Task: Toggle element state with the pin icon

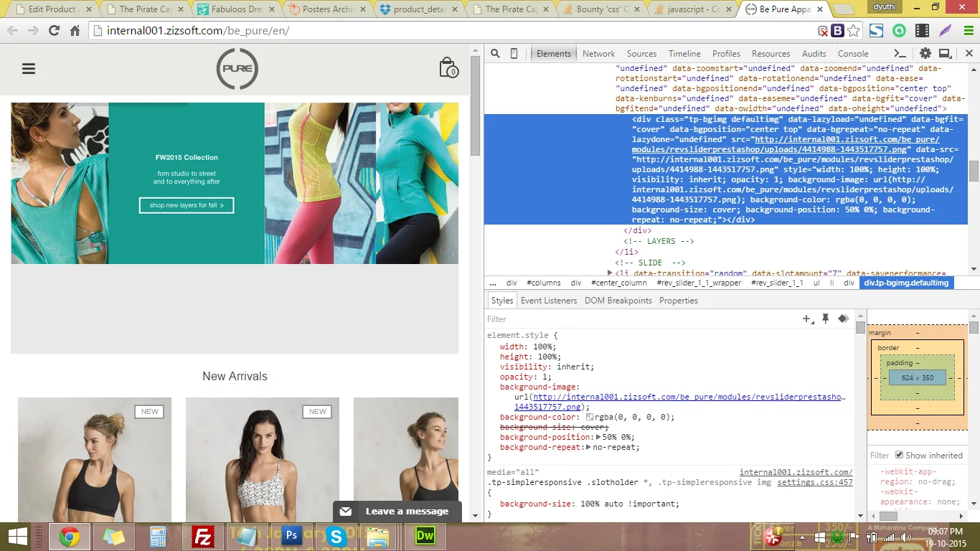Action: (826, 319)
